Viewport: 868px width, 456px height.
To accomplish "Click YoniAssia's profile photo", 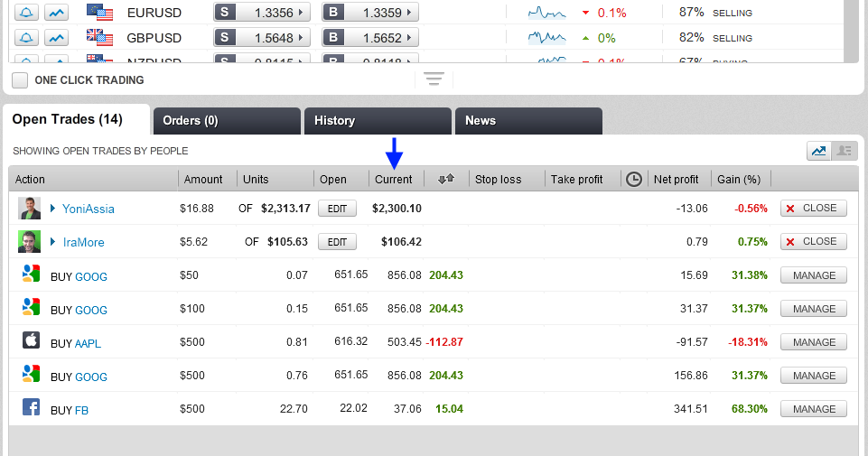I will point(29,208).
